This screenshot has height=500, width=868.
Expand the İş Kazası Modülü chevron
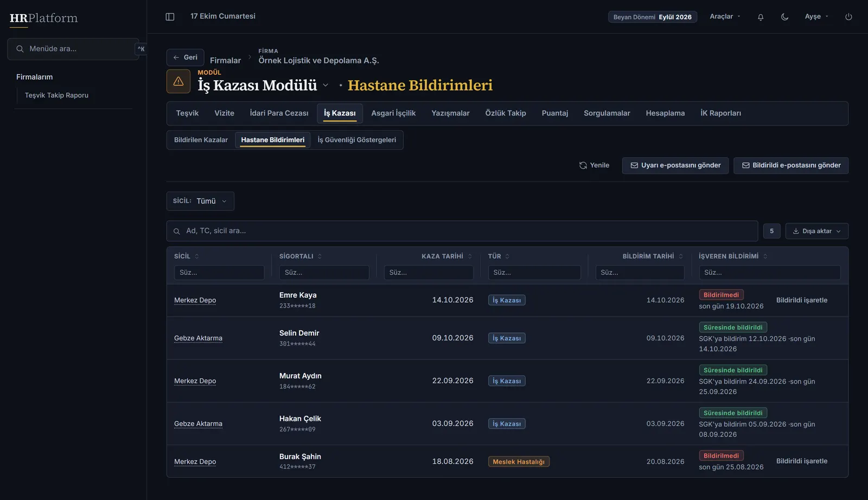pos(325,86)
